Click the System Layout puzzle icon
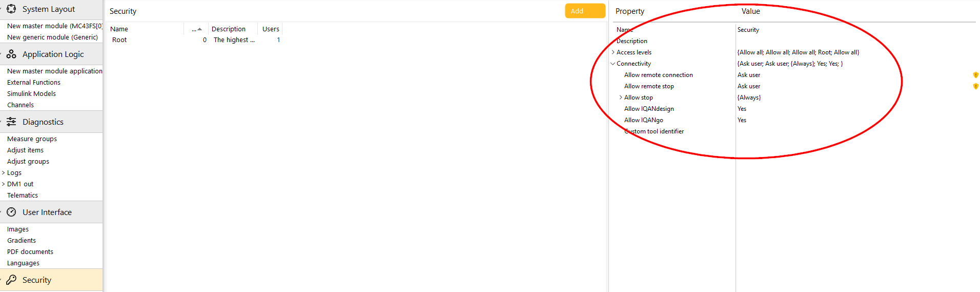980x292 pixels. coord(11,9)
